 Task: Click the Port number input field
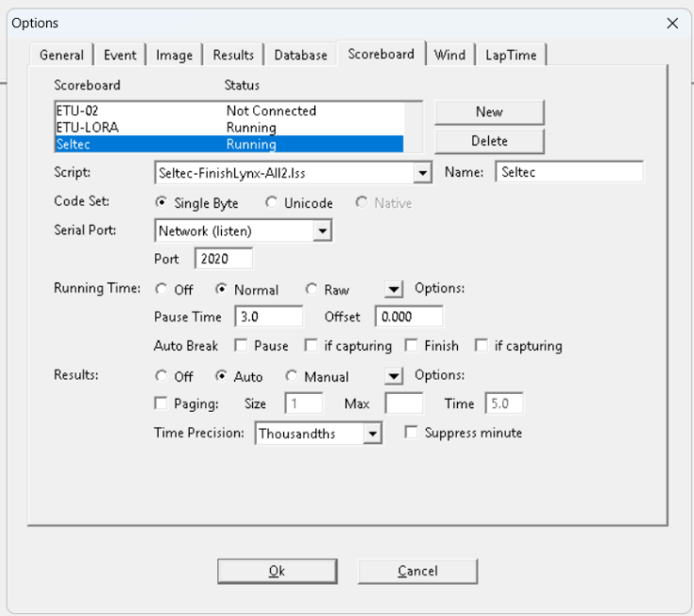pos(224,259)
